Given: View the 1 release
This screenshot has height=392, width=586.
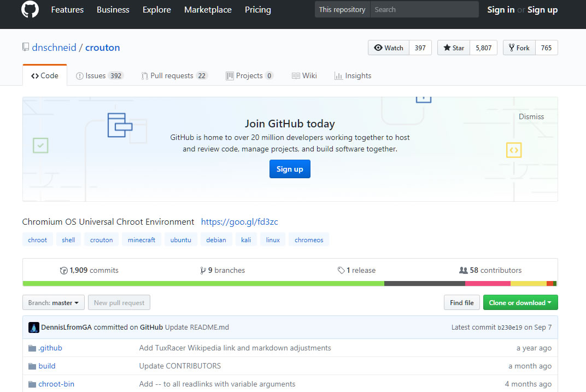Looking at the screenshot, I should click(x=356, y=270).
